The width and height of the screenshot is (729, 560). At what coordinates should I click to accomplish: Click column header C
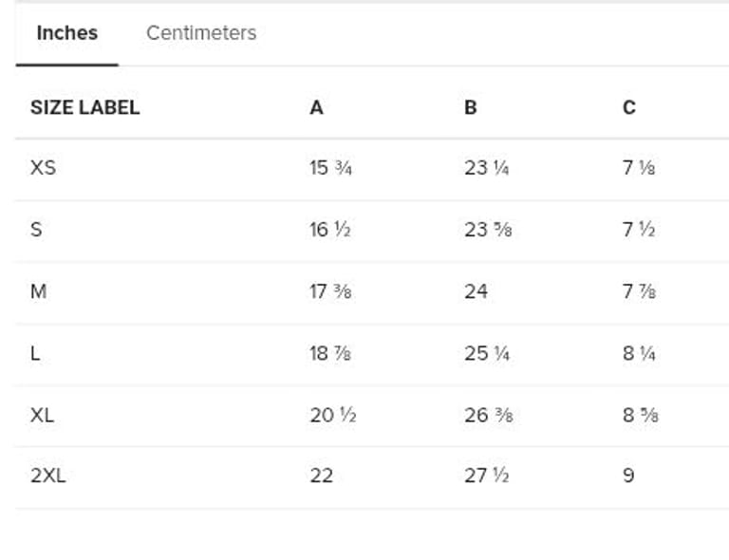628,107
